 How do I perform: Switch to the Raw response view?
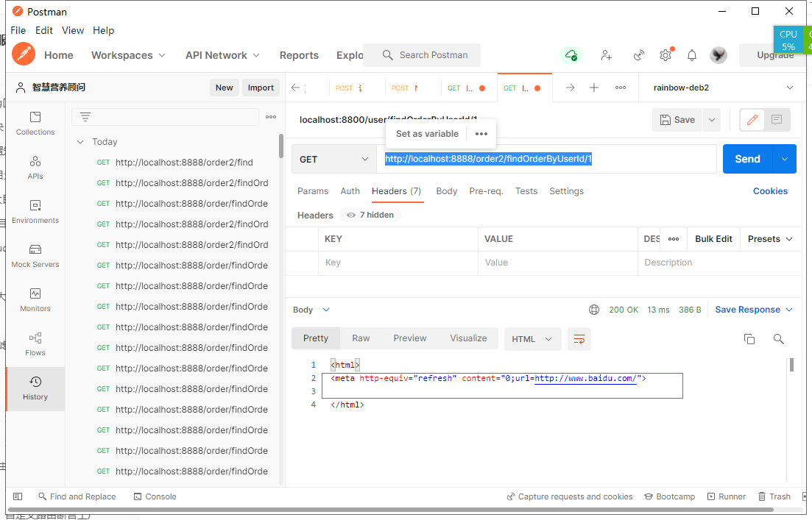pos(361,338)
